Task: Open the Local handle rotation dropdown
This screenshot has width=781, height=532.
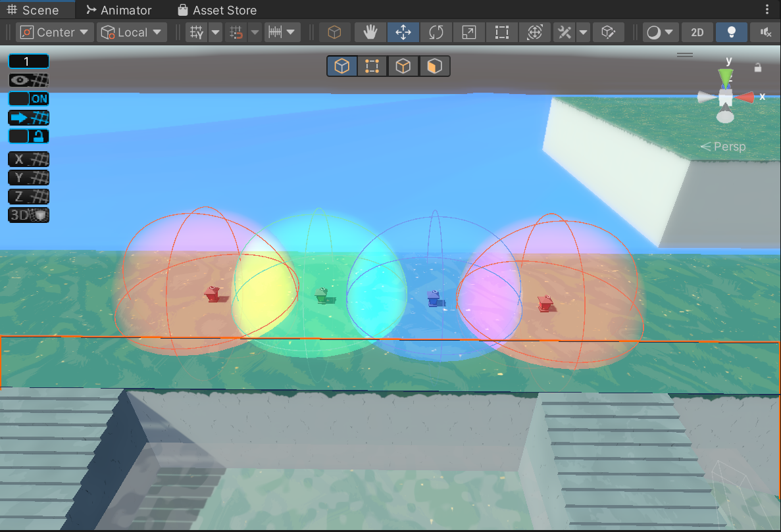Action: 132,32
